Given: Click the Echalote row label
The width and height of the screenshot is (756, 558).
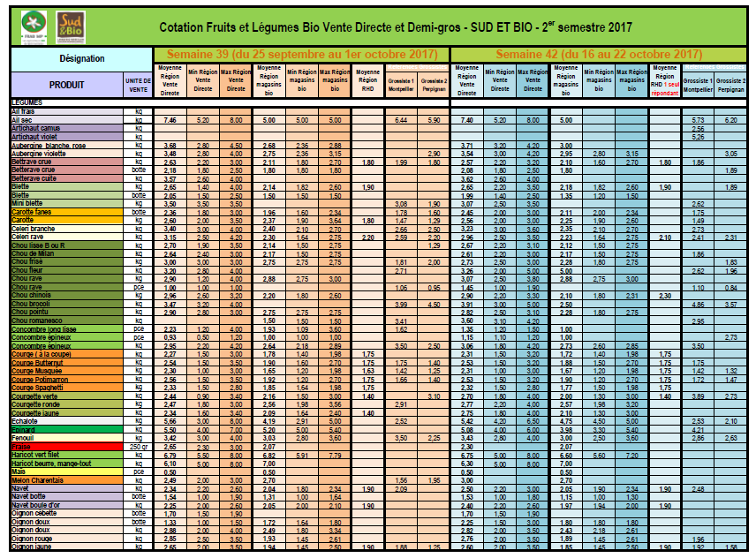Looking at the screenshot, I should [x=67, y=421].
